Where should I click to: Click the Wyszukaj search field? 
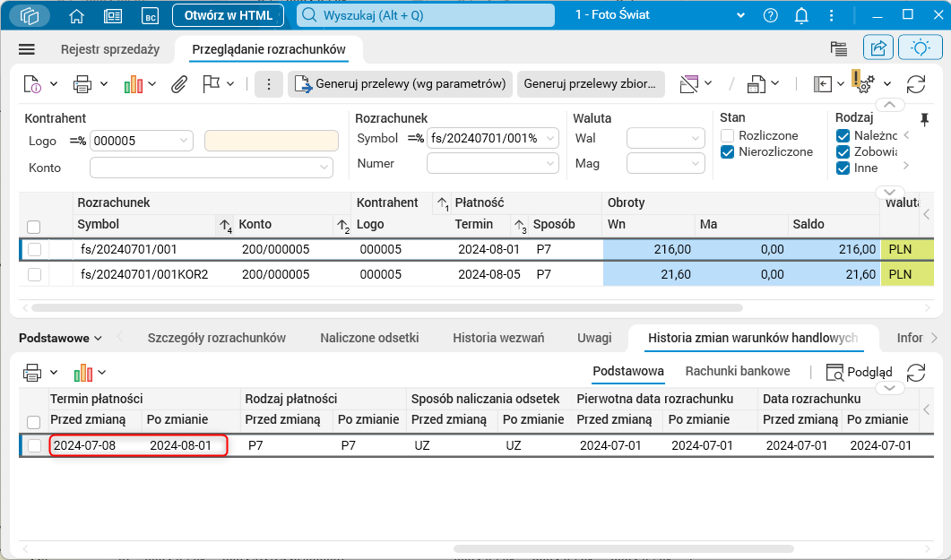coord(430,15)
